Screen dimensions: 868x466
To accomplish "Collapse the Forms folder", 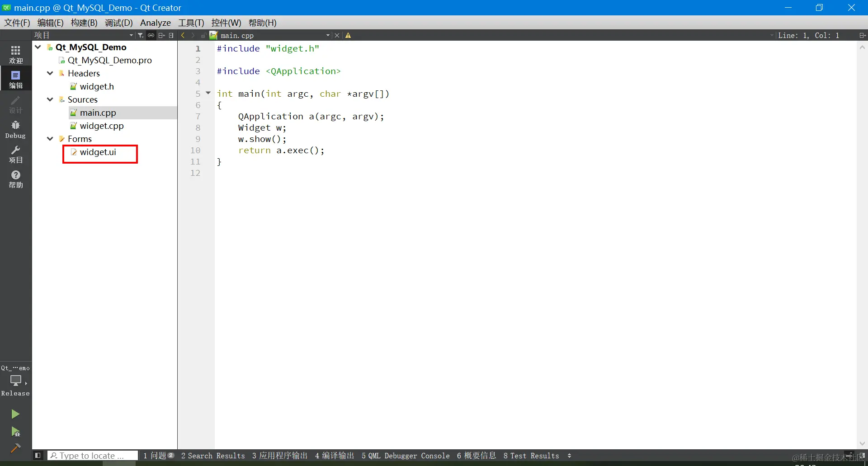I will [x=50, y=139].
